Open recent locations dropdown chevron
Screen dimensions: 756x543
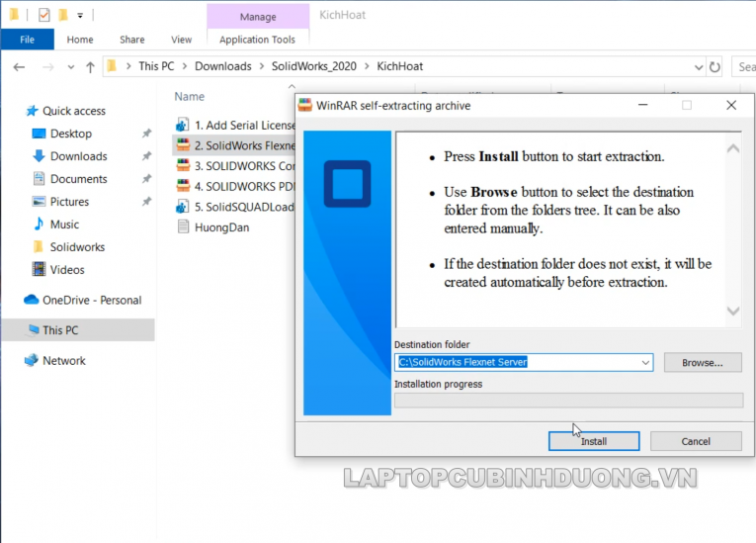click(71, 67)
